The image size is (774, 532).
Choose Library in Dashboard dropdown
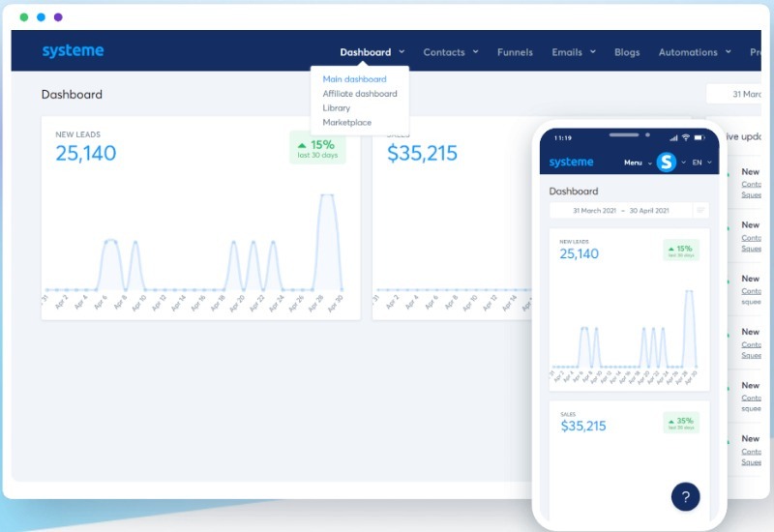coord(336,107)
